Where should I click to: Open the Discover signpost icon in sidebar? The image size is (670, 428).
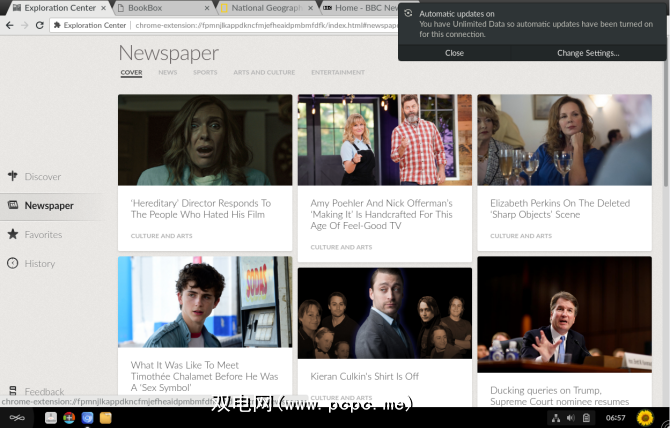coord(13,176)
